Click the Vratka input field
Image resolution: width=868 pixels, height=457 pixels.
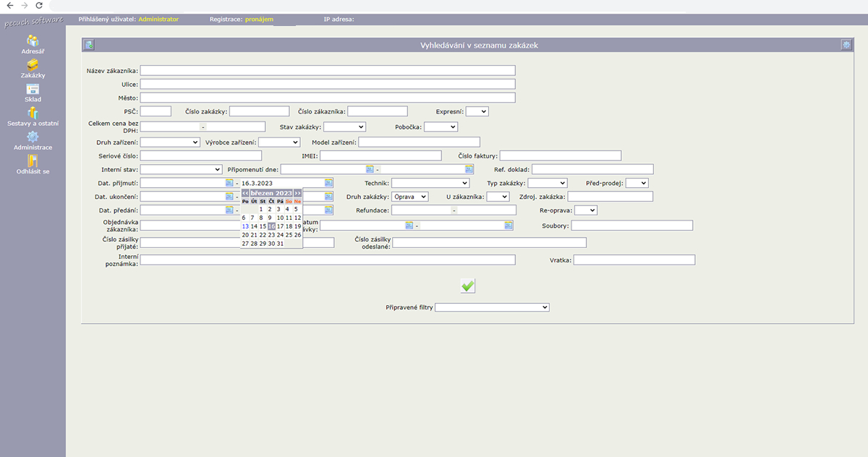634,260
